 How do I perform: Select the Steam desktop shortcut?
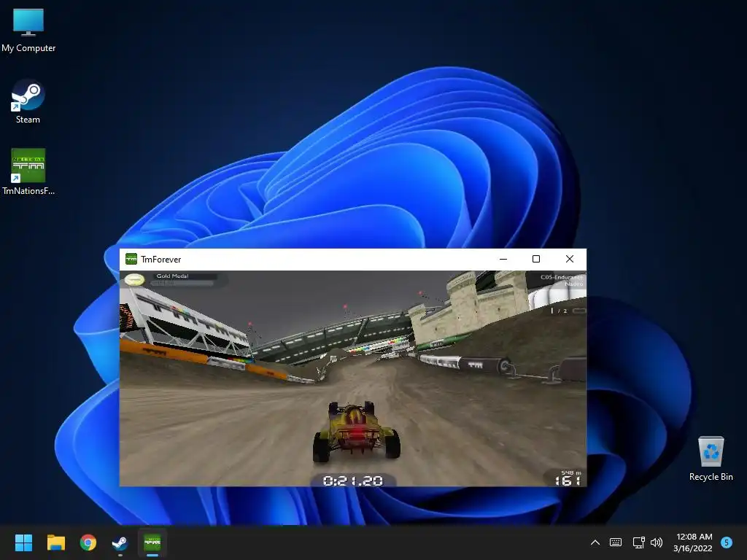[28, 101]
